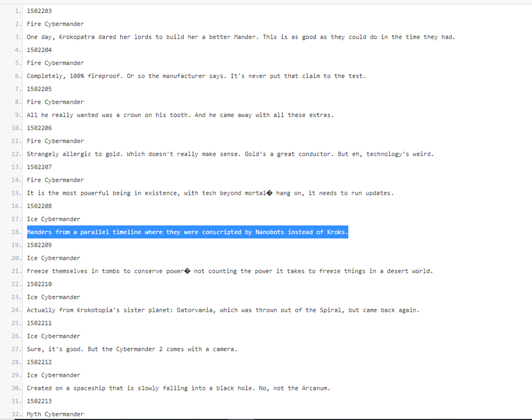This screenshot has width=532, height=420.
Task: Click the 'Freeze themselves in tombs' line
Action: pos(230,272)
